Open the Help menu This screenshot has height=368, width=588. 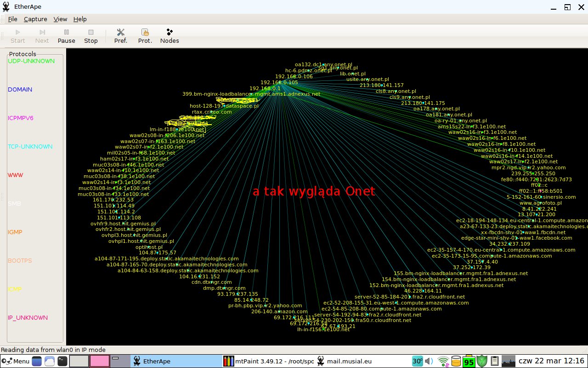80,19
